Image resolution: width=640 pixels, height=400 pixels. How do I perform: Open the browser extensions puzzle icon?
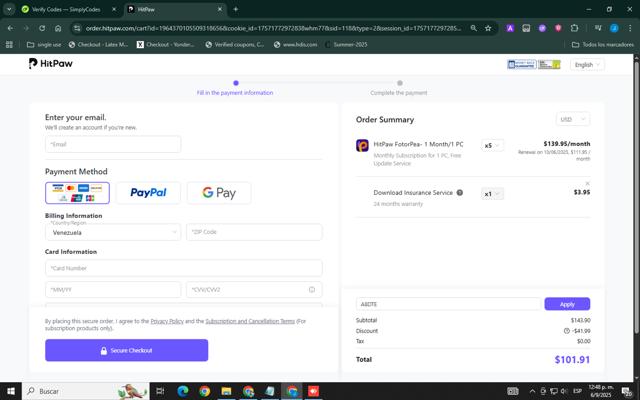(574, 28)
